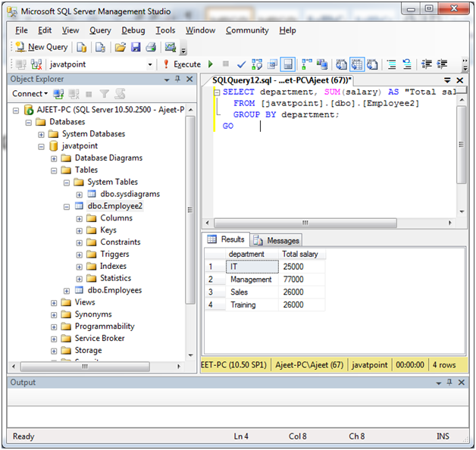Pin the Object Explorer panel
Image resolution: width=476 pixels, height=450 pixels.
tap(177, 80)
